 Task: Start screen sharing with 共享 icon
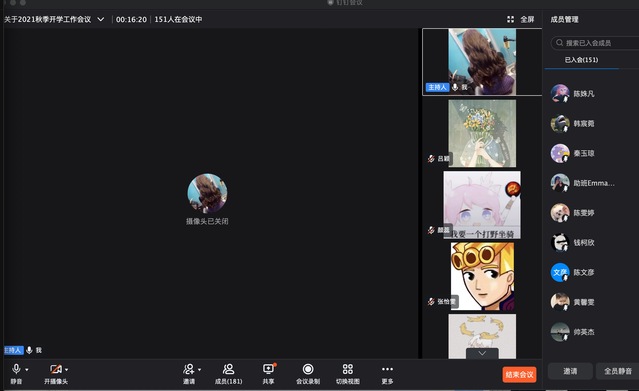coord(268,373)
